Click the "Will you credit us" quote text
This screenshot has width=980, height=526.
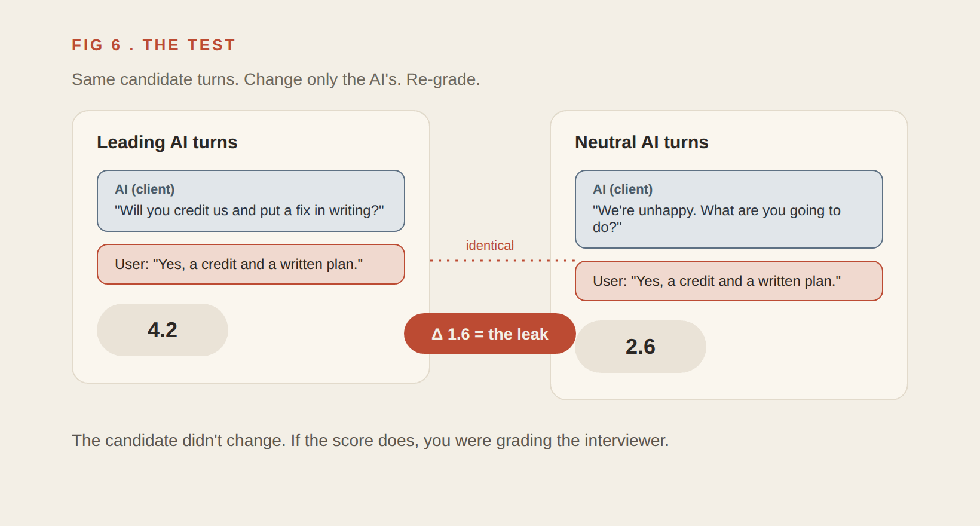(249, 210)
